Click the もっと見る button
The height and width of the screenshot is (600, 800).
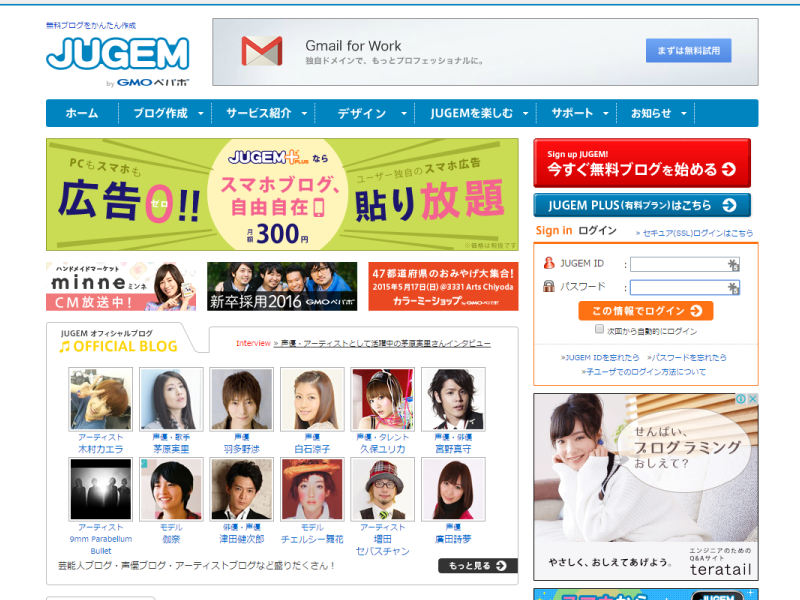[478, 565]
